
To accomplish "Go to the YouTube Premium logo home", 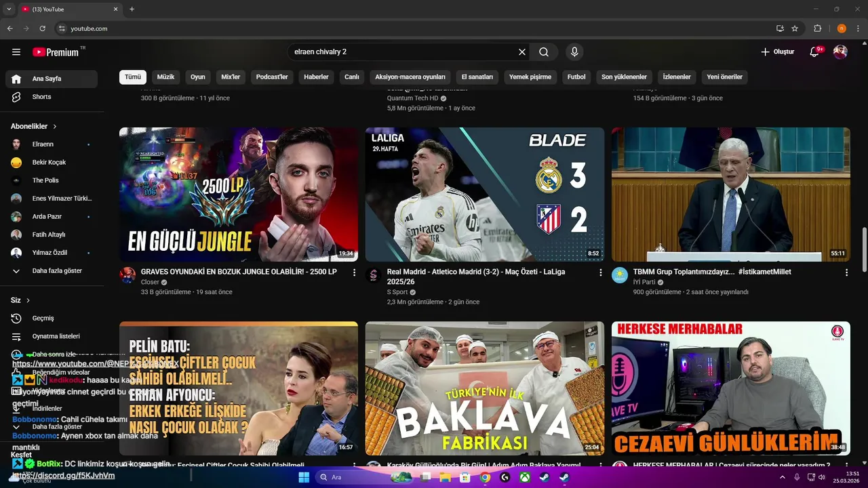I will tap(56, 52).
